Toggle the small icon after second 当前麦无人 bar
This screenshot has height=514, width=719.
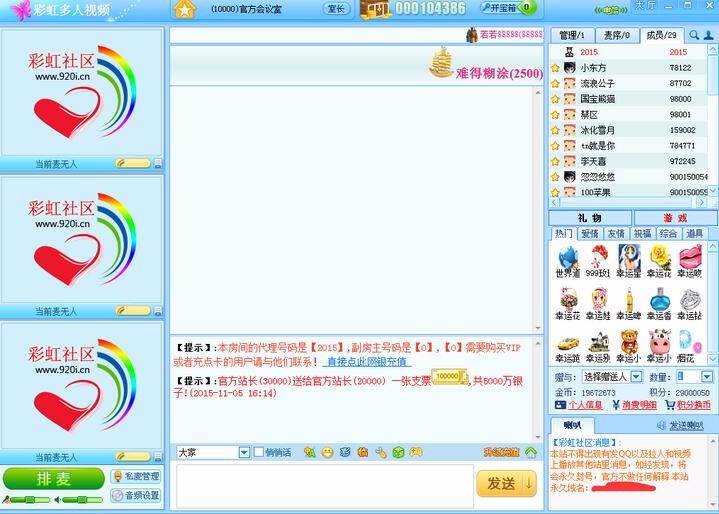pyautogui.click(x=157, y=311)
